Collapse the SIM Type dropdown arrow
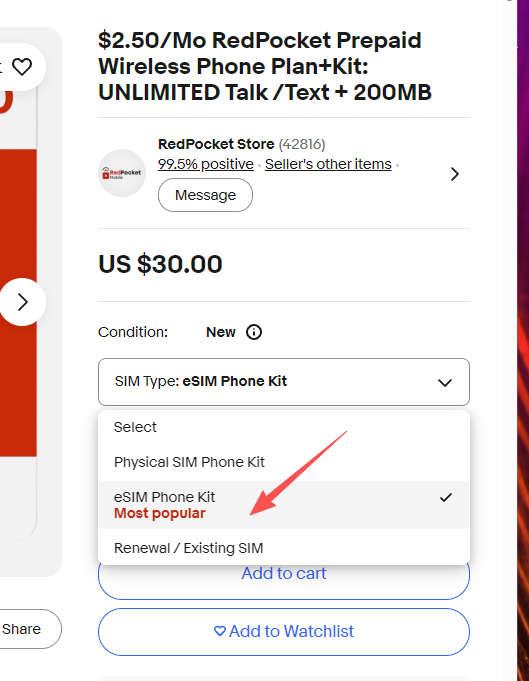The height and width of the screenshot is (681, 529). 445,383
